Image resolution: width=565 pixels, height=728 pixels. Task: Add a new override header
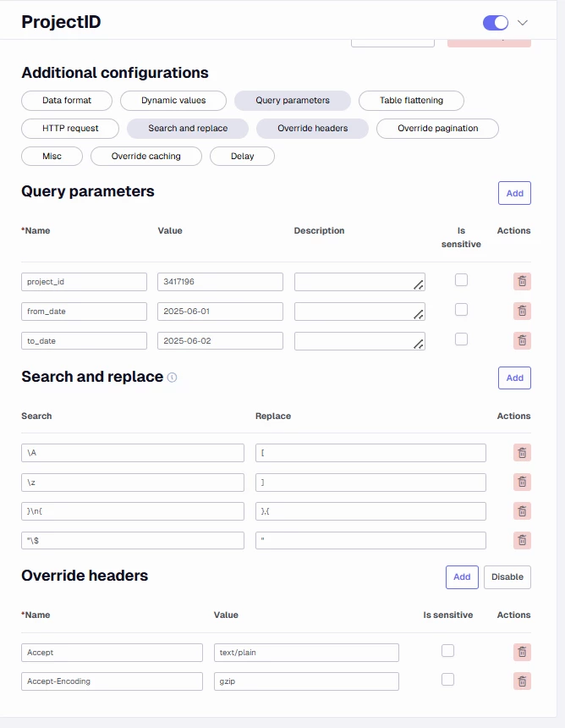462,577
